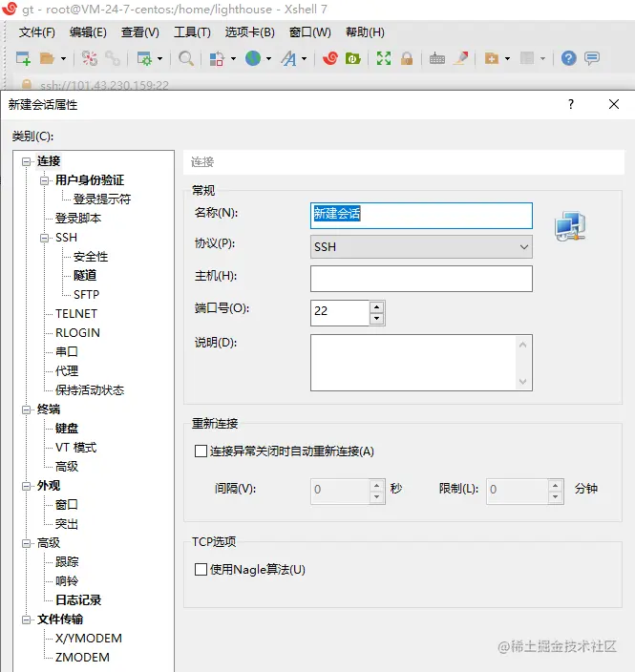Click the 端口号(O) port number field

pyautogui.click(x=340, y=313)
